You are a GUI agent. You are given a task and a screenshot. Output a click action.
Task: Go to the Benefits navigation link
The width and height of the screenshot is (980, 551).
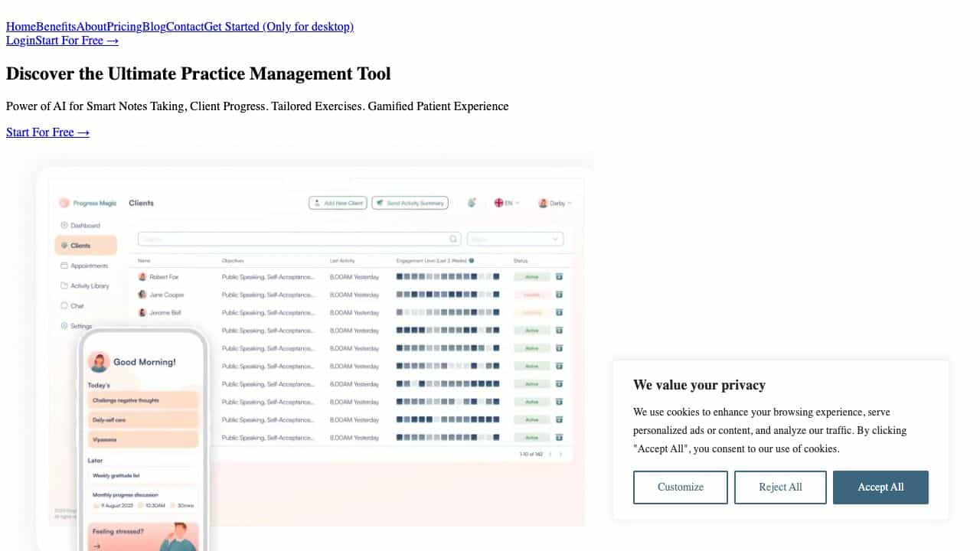56,27
